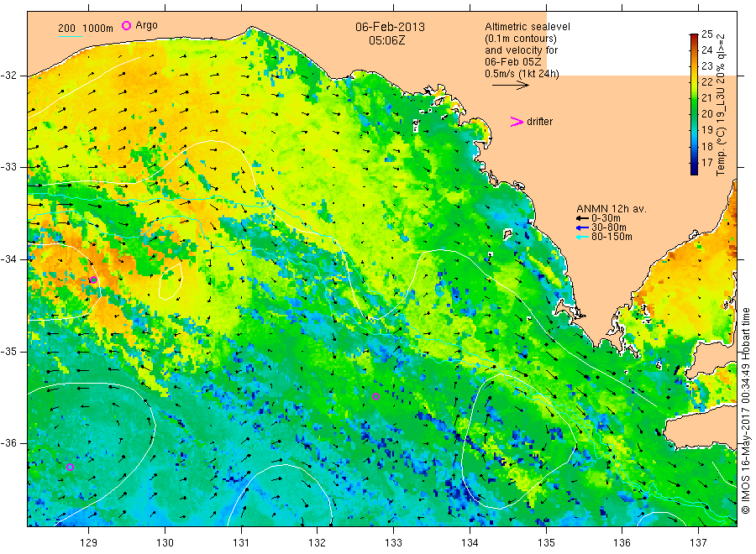Click the latitude label '-34'
The image size is (756, 554).
9,259
